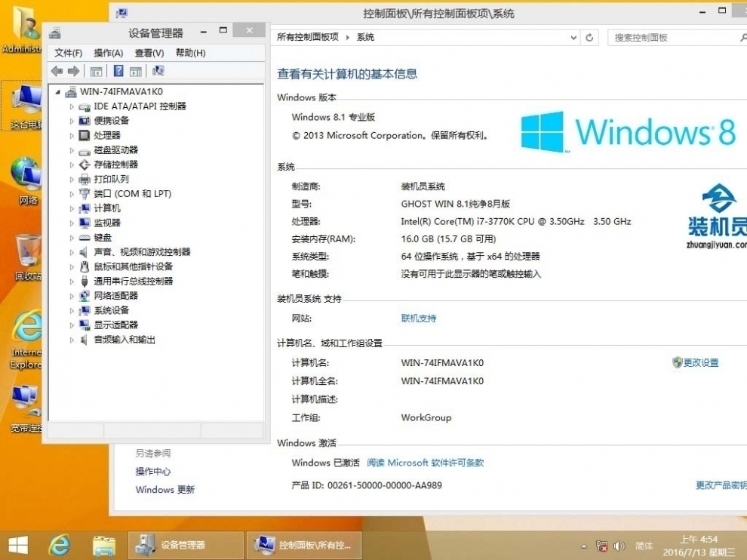This screenshot has width=747, height=560.
Task: Click the Show/Hide console tree toolbar icon
Action: 96,71
